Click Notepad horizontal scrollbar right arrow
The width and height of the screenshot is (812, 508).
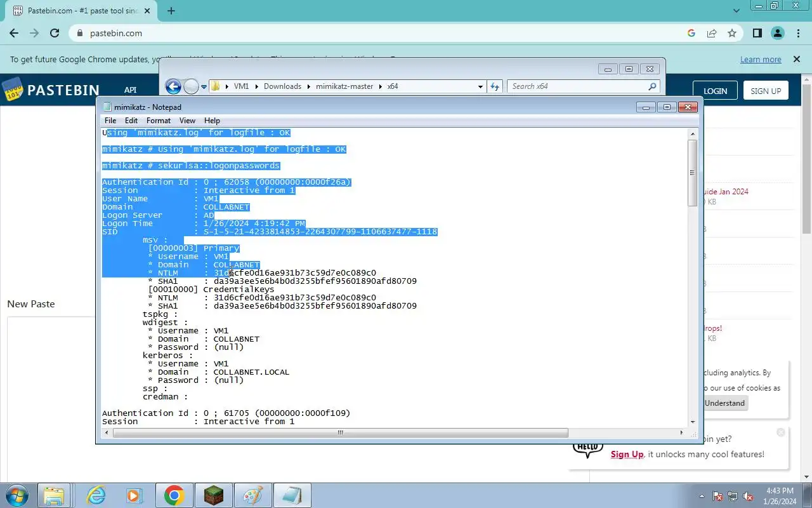point(681,432)
